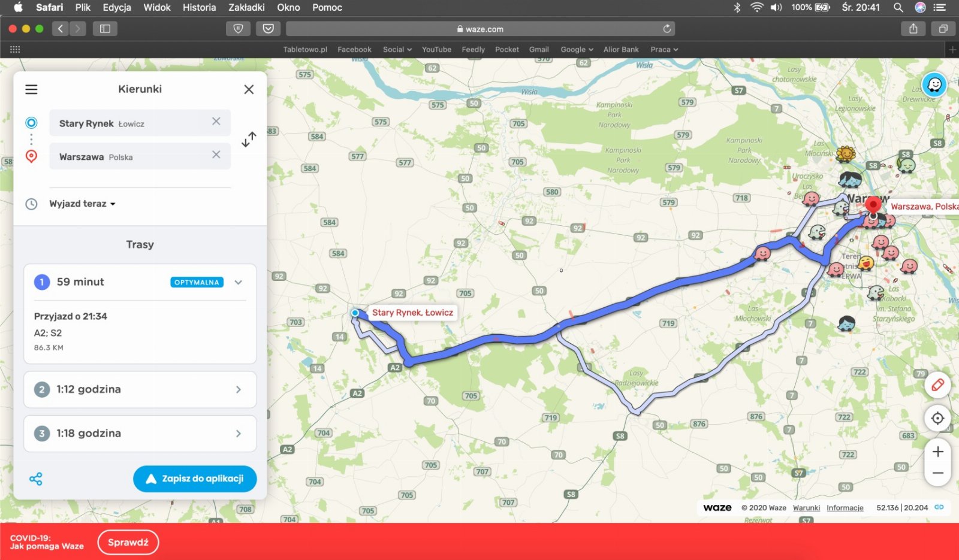Open the Edycja menu
This screenshot has height=560, width=959.
pos(117,7)
